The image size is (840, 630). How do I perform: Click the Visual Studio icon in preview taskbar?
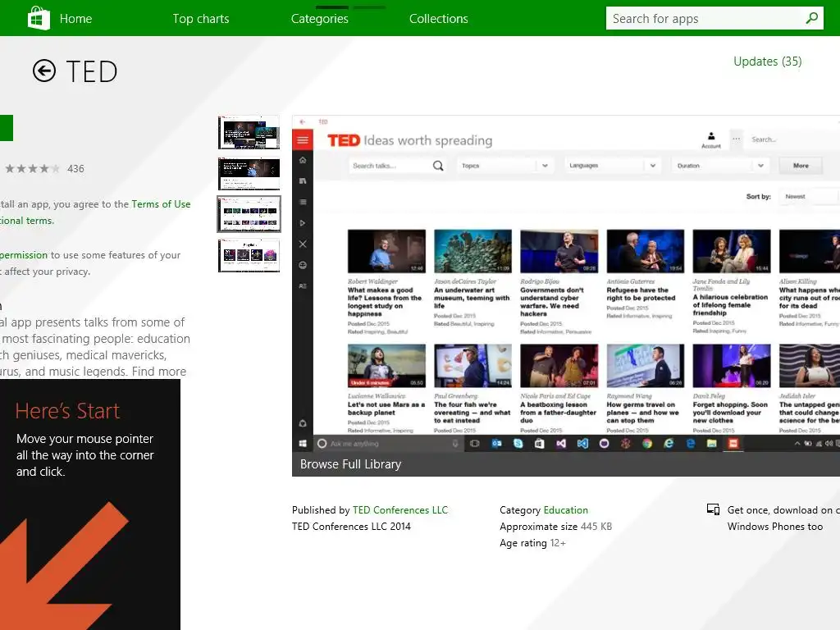tap(561, 443)
